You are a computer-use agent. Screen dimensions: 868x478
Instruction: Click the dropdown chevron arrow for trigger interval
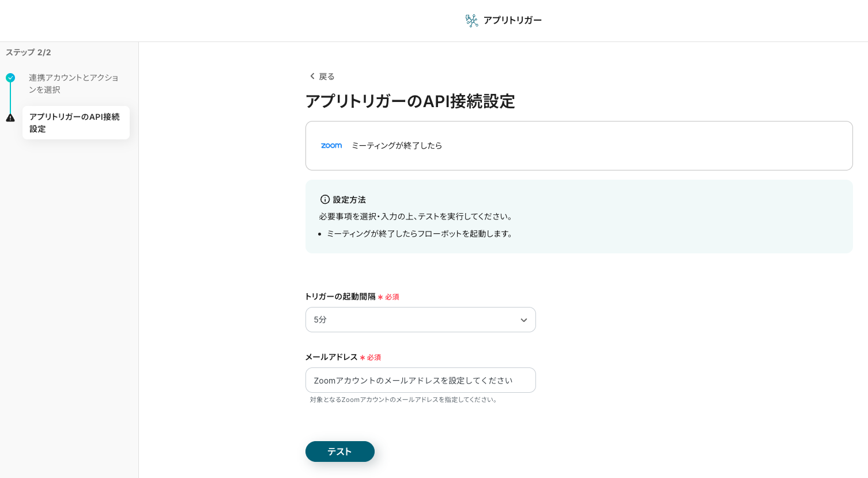click(x=523, y=320)
